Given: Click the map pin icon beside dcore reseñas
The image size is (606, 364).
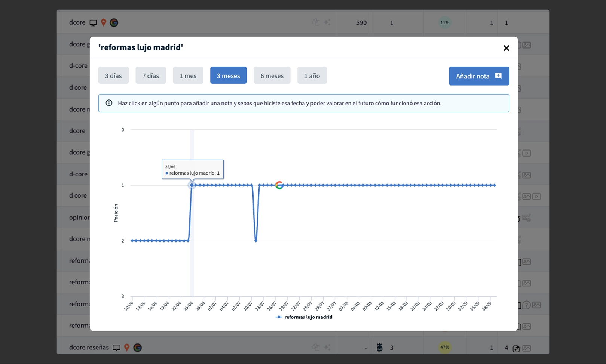Looking at the screenshot, I should [x=127, y=348].
